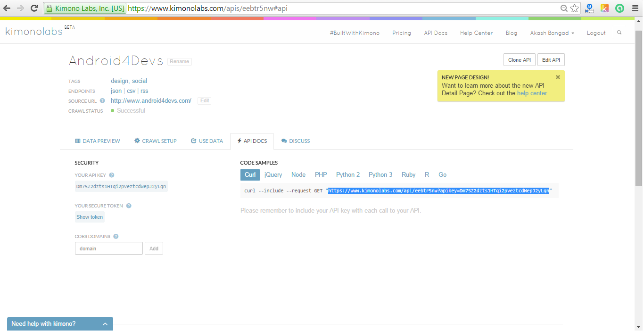Go to the Help Center header link
Screen dimensions: 644x331
pyautogui.click(x=476, y=33)
